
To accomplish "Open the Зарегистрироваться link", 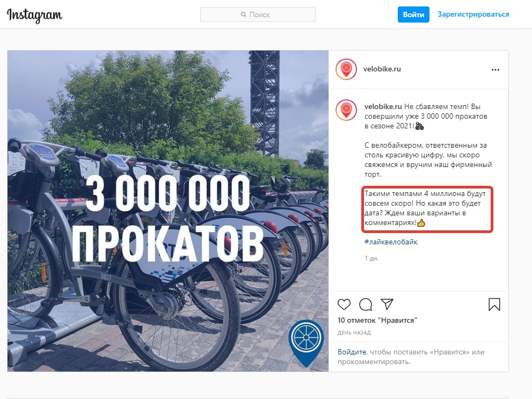I will [x=473, y=14].
